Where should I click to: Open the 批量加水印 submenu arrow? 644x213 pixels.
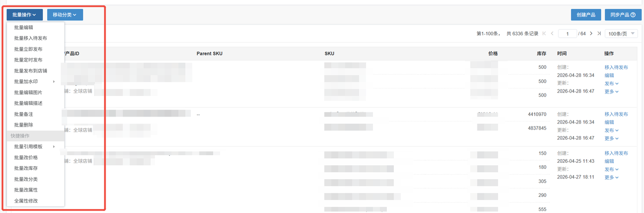tap(53, 81)
